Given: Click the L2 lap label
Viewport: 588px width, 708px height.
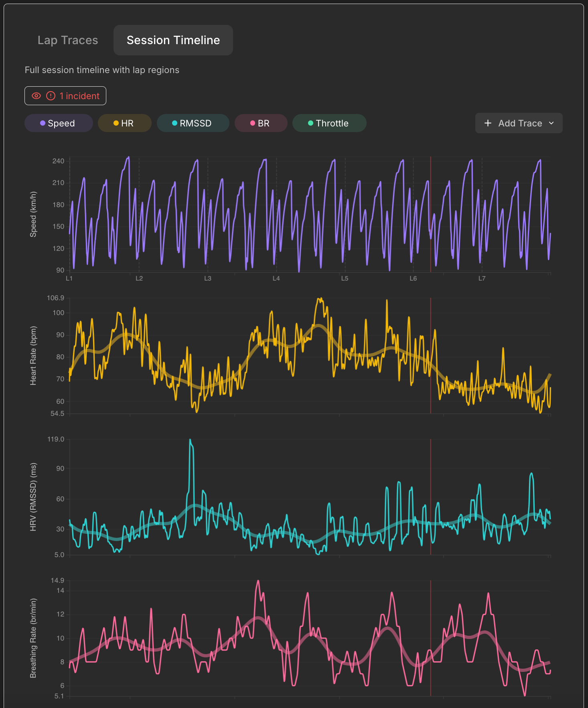Looking at the screenshot, I should point(139,279).
